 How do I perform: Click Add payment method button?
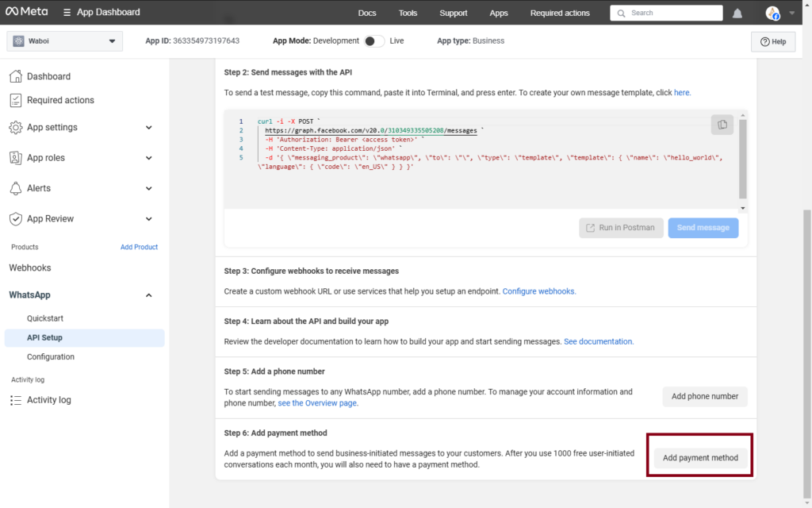click(x=700, y=458)
